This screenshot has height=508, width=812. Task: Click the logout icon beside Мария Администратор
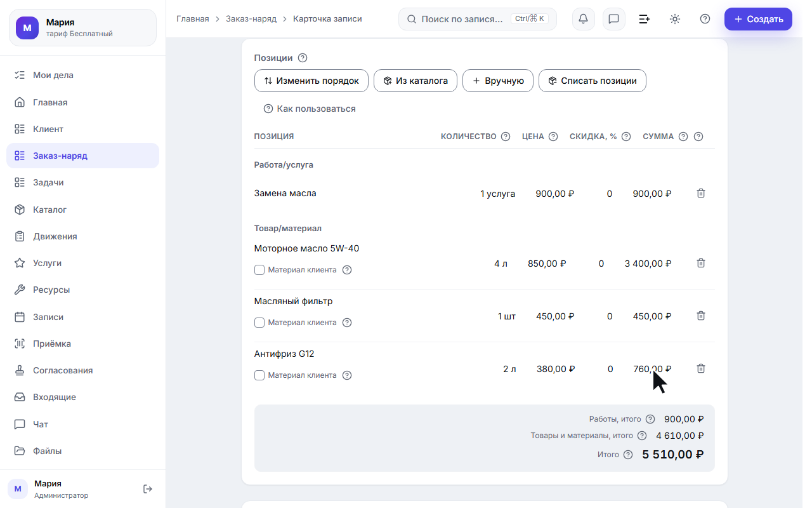point(148,489)
